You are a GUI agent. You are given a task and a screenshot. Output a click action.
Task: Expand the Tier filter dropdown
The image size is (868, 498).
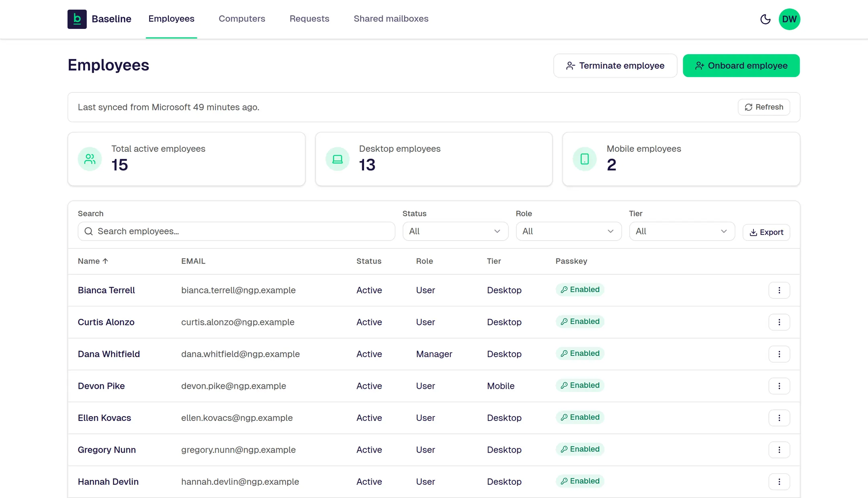[x=682, y=231]
